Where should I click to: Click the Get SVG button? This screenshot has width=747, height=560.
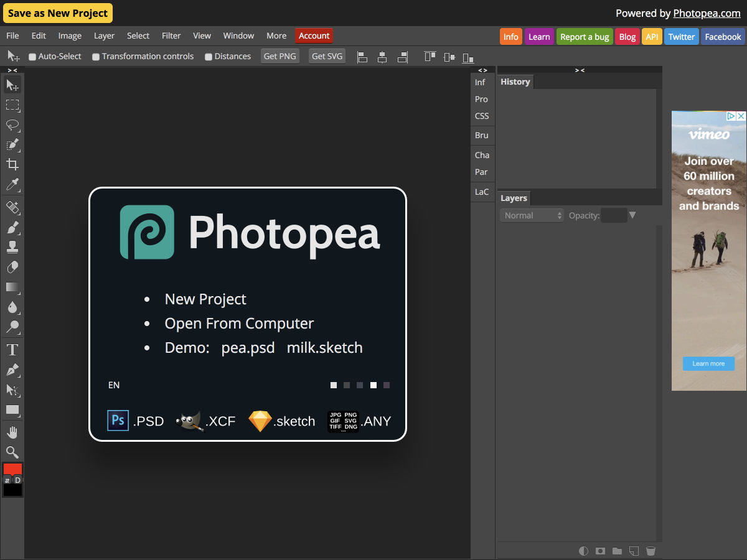327,56
